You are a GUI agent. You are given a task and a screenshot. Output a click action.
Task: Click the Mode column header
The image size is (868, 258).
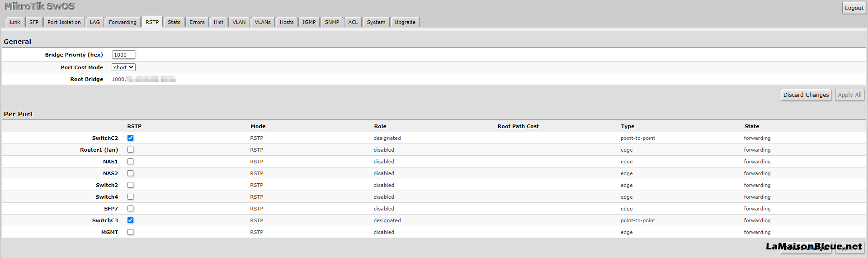click(258, 126)
